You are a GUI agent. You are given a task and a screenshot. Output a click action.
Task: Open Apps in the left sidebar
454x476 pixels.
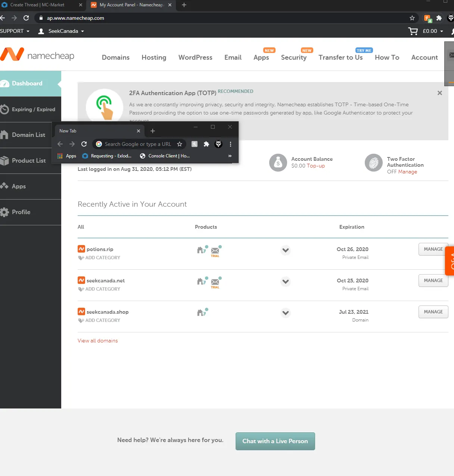coord(31,187)
